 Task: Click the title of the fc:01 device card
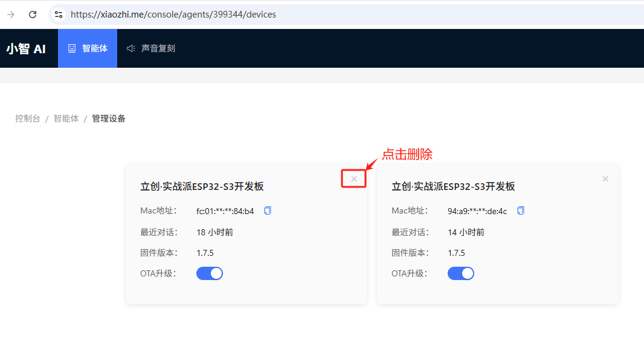tap(202, 187)
